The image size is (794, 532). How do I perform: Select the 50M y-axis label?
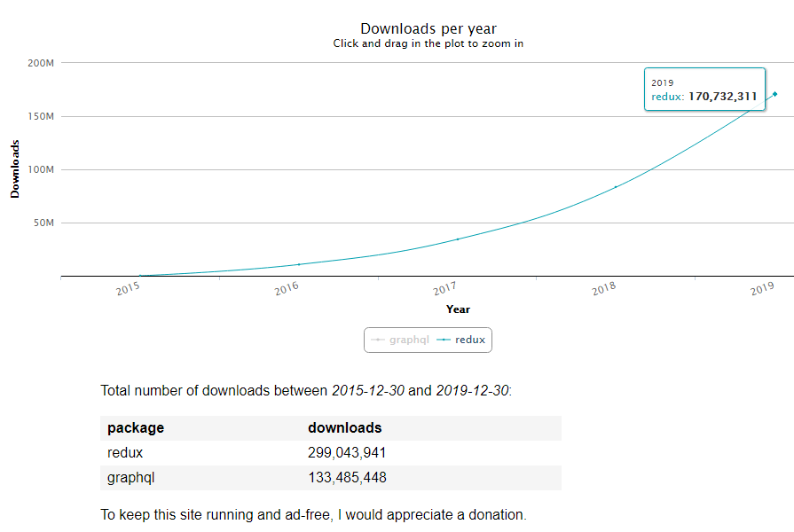coord(44,223)
